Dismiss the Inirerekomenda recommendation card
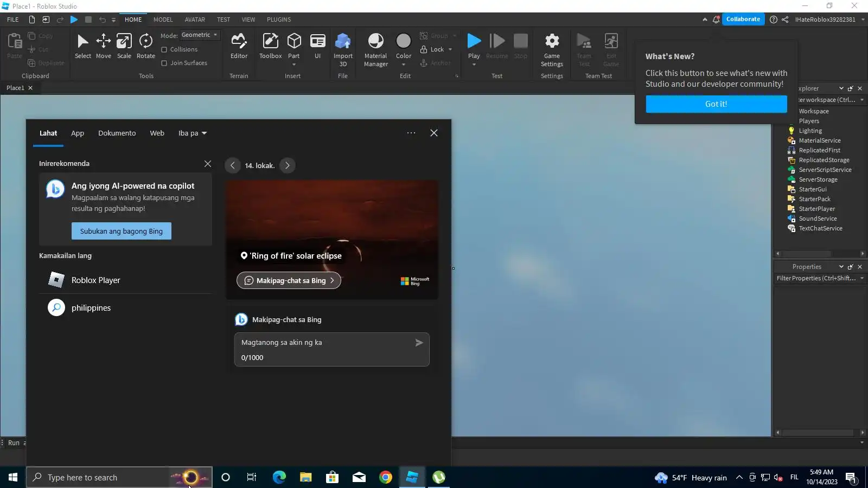Viewport: 868px width, 488px height. (x=208, y=164)
